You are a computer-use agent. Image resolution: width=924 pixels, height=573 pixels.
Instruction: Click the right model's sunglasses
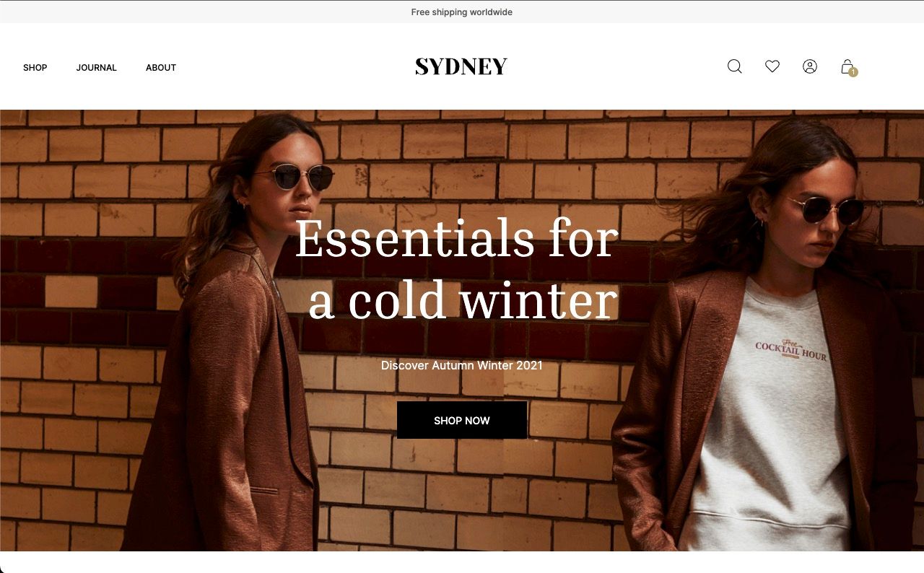pyautogui.click(x=825, y=210)
